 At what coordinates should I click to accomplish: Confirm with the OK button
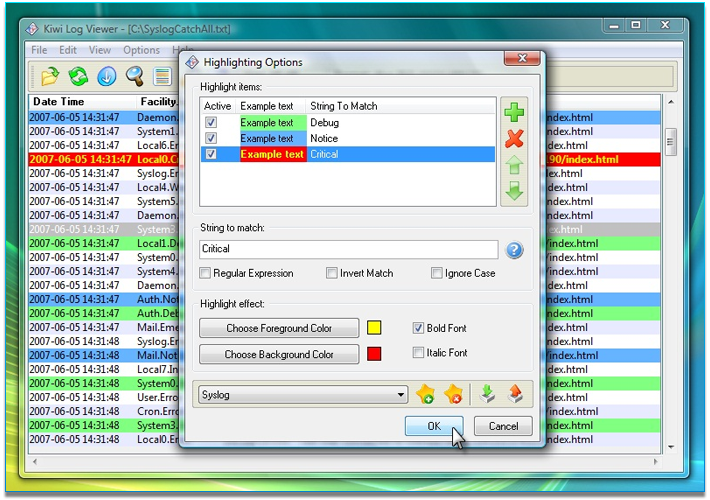434,426
